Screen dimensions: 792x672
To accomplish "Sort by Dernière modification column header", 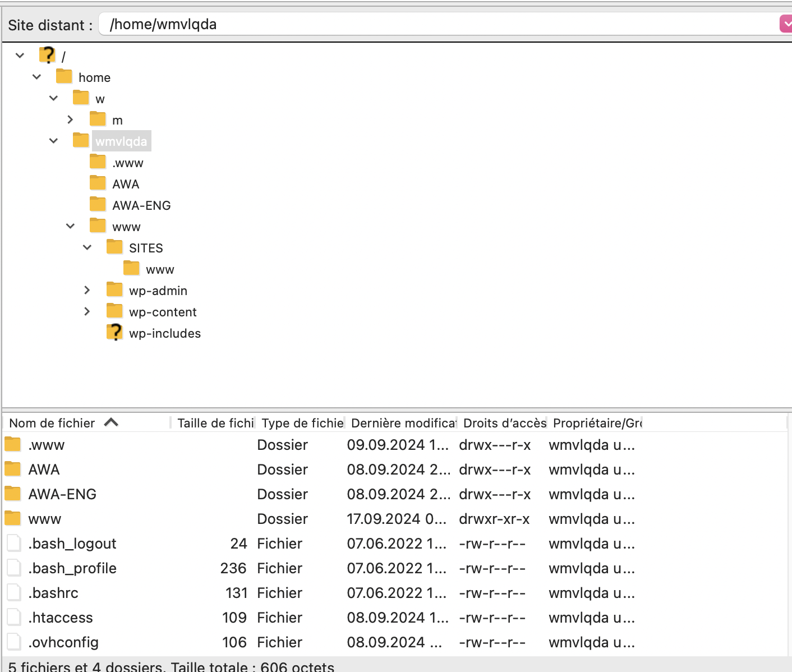I will pyautogui.click(x=402, y=423).
